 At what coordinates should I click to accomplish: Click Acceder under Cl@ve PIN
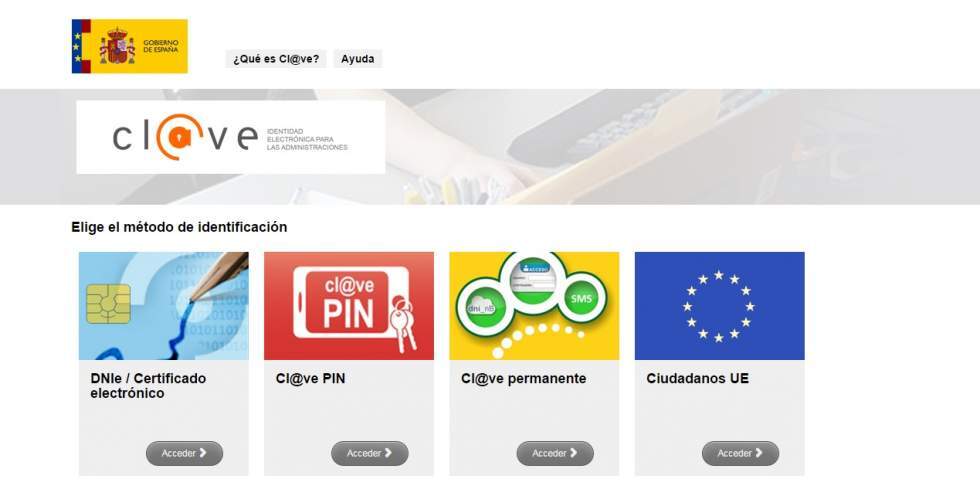point(369,454)
